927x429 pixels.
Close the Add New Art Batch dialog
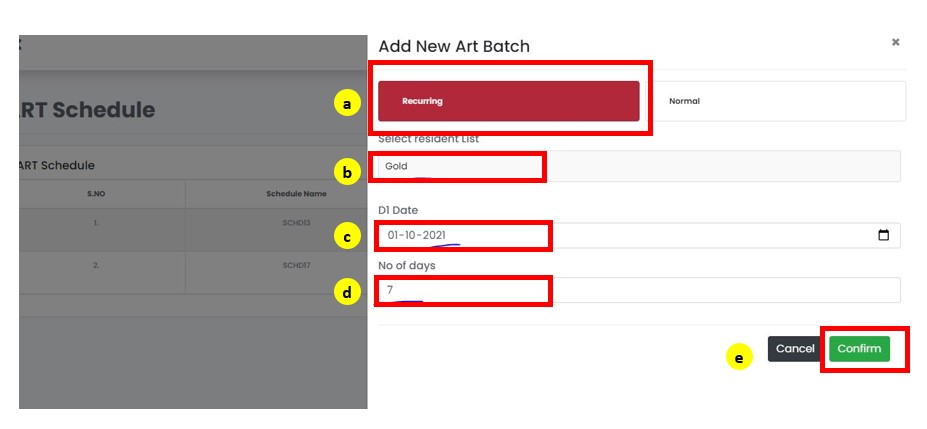point(895,42)
